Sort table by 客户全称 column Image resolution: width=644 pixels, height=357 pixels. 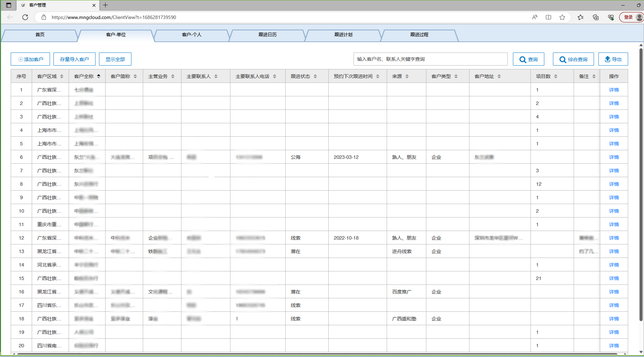99,76
